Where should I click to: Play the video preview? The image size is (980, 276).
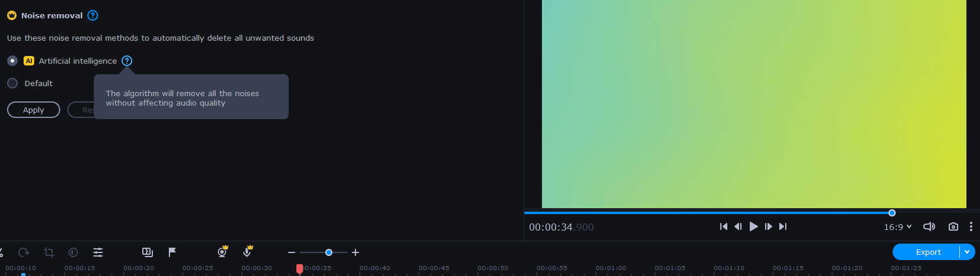(753, 226)
